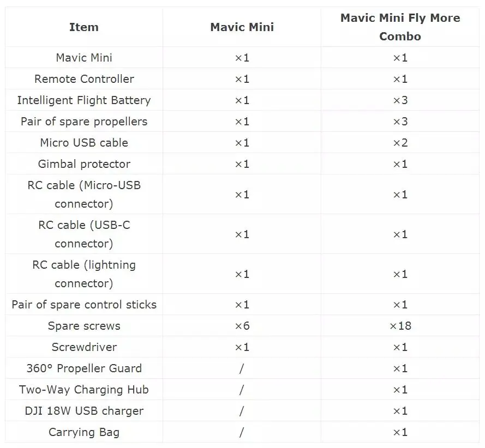Click the Intelligent Flight Battery cell
485x448 pixels.
pos(84,100)
